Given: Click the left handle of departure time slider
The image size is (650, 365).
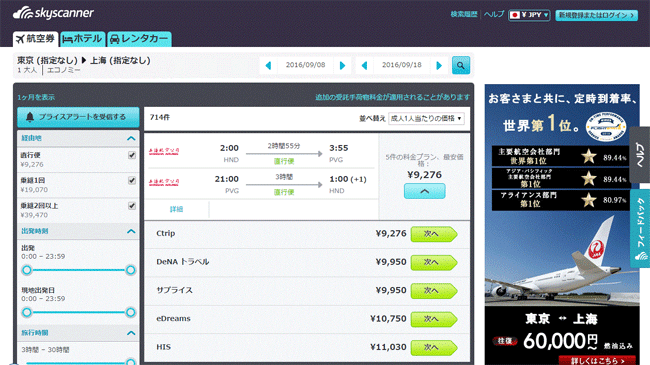Looking at the screenshot, I should click(27, 270).
